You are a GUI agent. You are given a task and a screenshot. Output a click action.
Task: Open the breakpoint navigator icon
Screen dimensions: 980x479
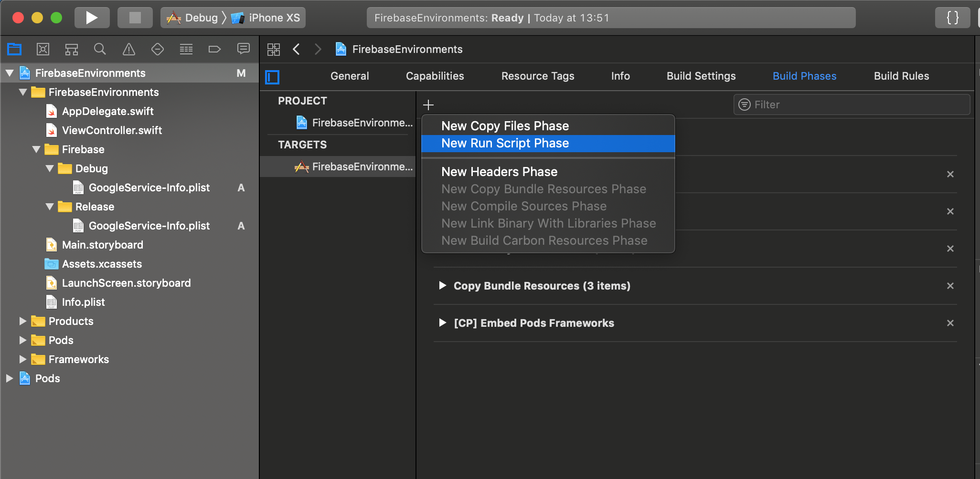click(x=214, y=49)
